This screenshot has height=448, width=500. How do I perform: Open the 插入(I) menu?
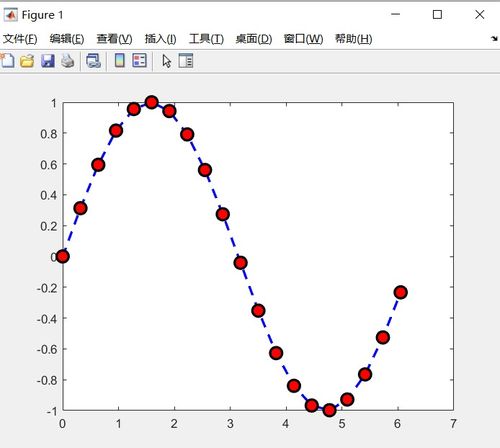(x=160, y=39)
